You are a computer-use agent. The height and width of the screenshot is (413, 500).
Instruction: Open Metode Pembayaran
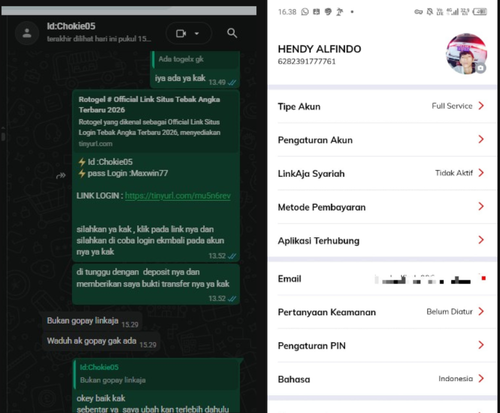tap(382, 207)
